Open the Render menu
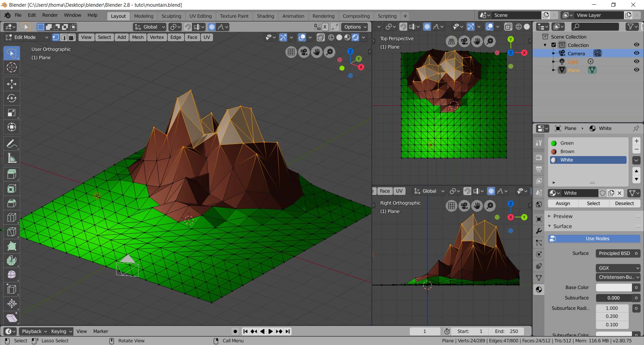The height and width of the screenshot is (345, 644). [x=50, y=15]
